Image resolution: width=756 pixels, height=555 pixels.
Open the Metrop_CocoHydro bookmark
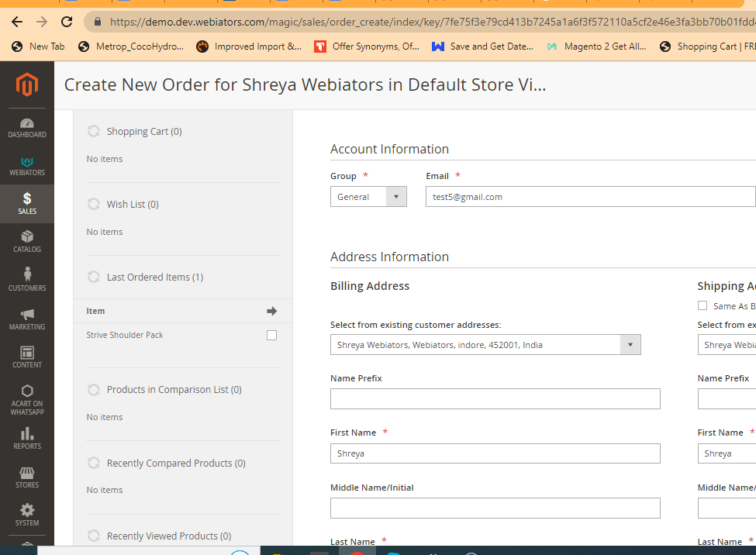131,47
